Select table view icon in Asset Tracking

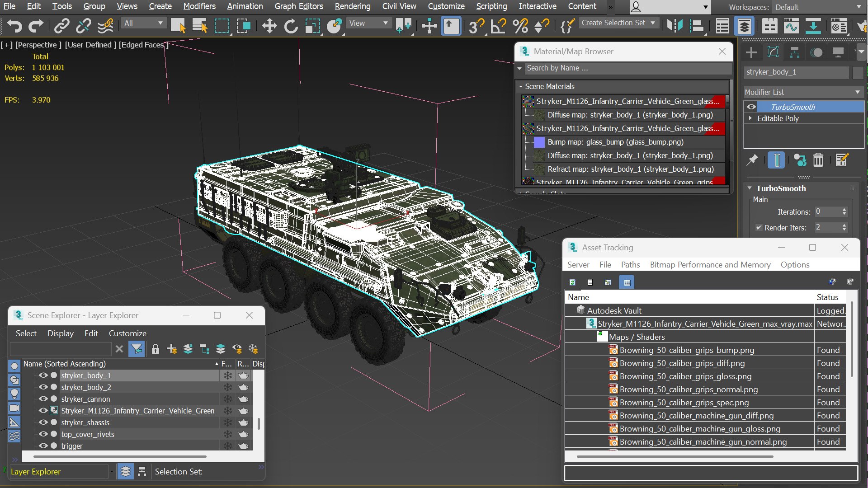(627, 282)
